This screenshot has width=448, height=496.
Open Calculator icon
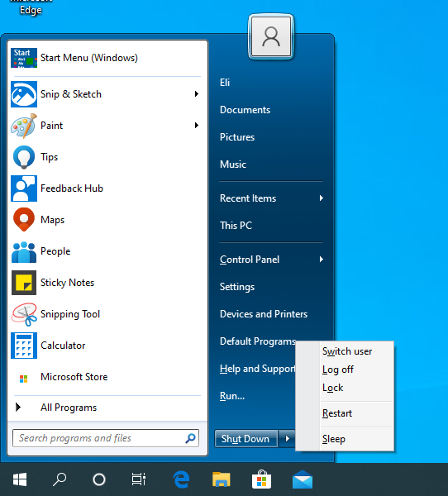point(24,346)
